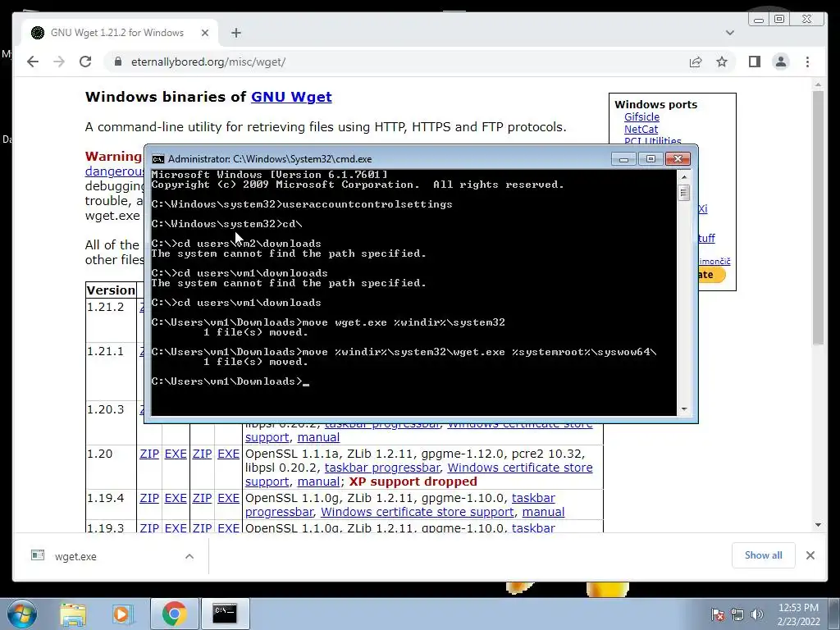Image resolution: width=840 pixels, height=630 pixels.
Task: Select the GNU Wget 1.21.2 tab
Action: 120,33
